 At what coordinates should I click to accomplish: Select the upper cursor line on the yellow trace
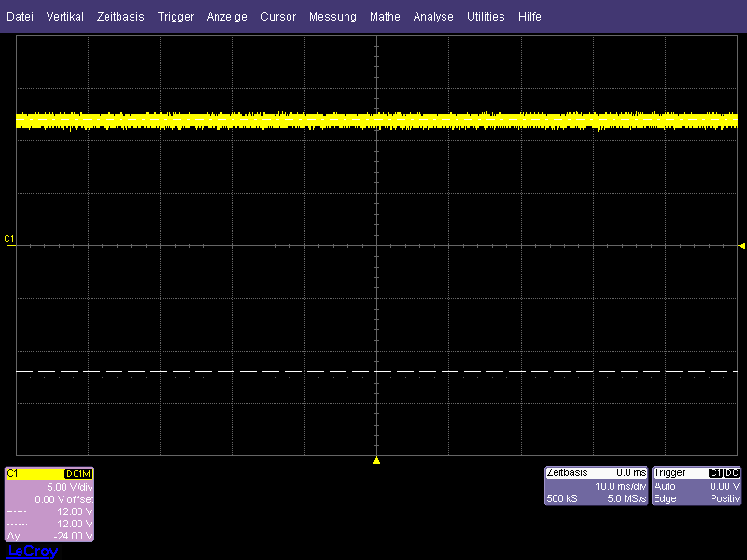376,119
